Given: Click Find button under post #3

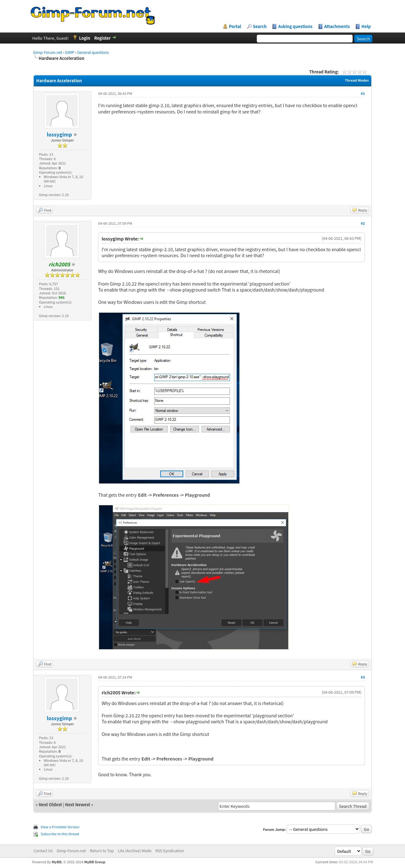Looking at the screenshot, I should coord(45,794).
